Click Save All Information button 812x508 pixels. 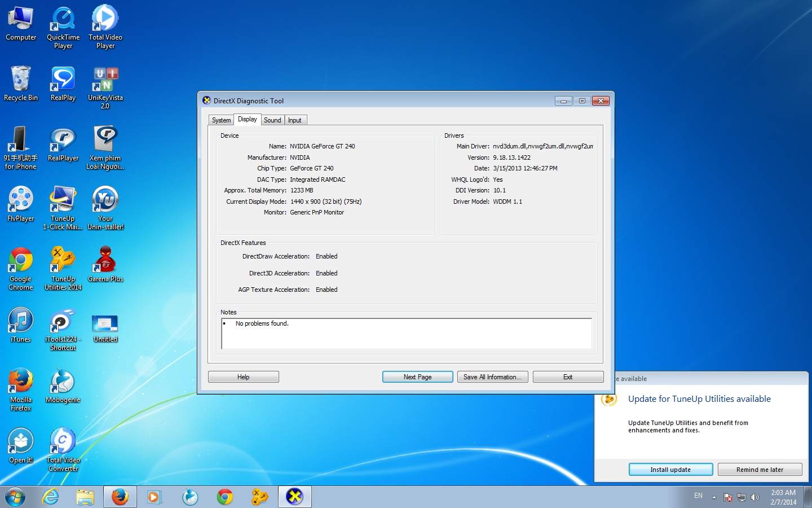[x=493, y=377]
